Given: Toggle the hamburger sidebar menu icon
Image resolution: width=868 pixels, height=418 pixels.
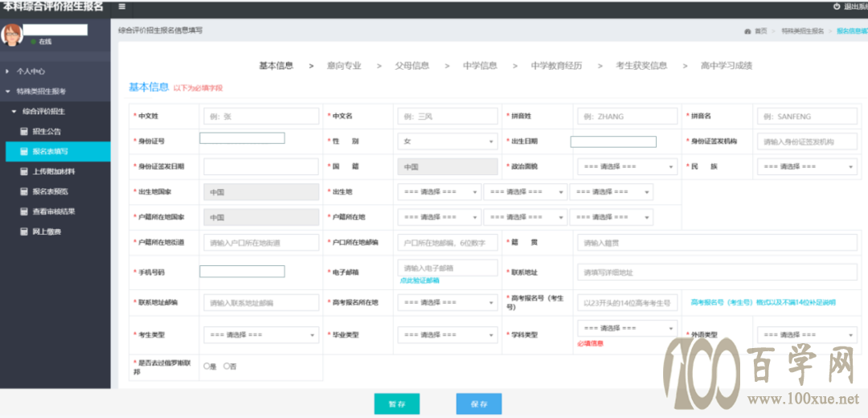Looking at the screenshot, I should click(x=122, y=6).
